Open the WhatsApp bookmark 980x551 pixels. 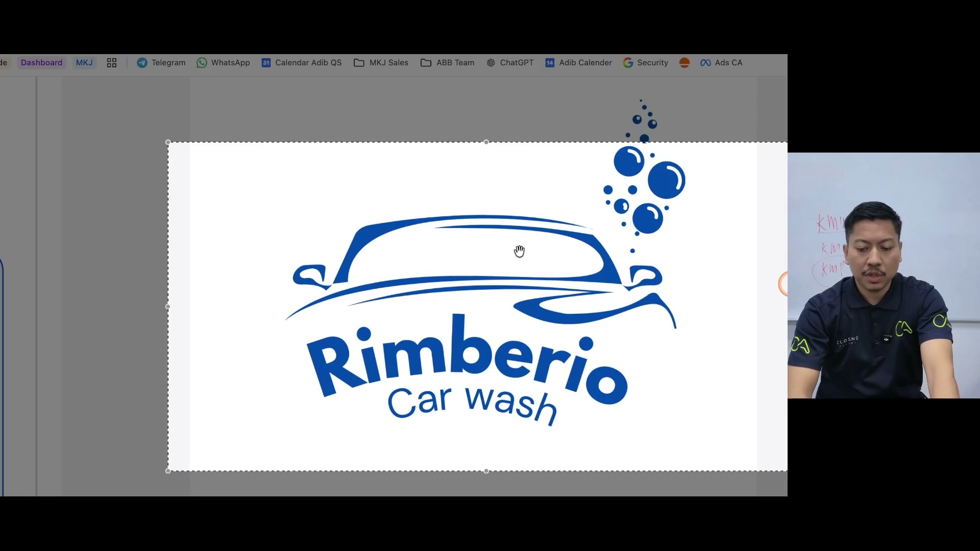click(224, 63)
